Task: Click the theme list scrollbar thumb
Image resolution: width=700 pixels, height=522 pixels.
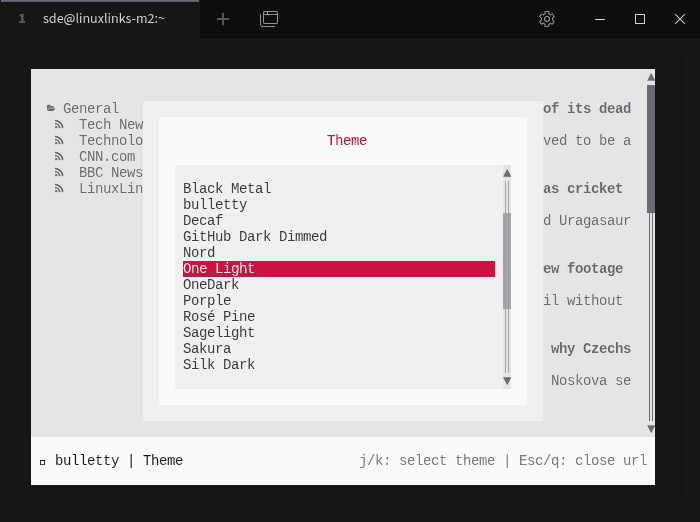Action: click(x=507, y=261)
